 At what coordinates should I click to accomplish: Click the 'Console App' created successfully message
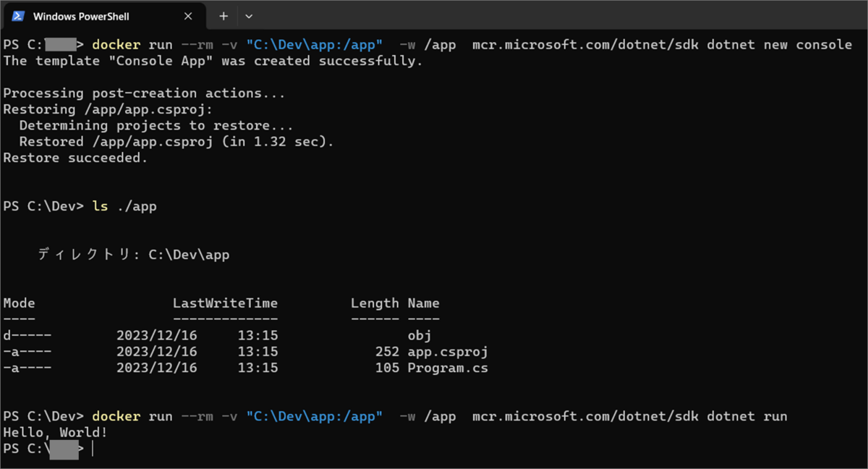tap(213, 61)
